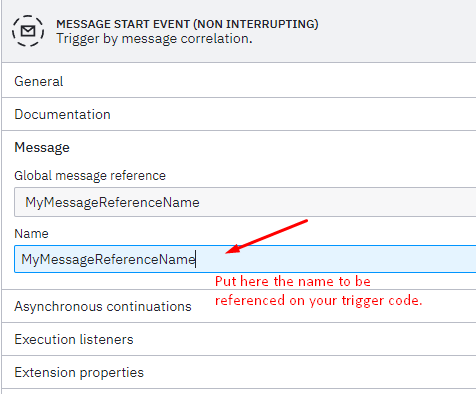
Task: Click the gray header panel background
Action: tap(393, 31)
